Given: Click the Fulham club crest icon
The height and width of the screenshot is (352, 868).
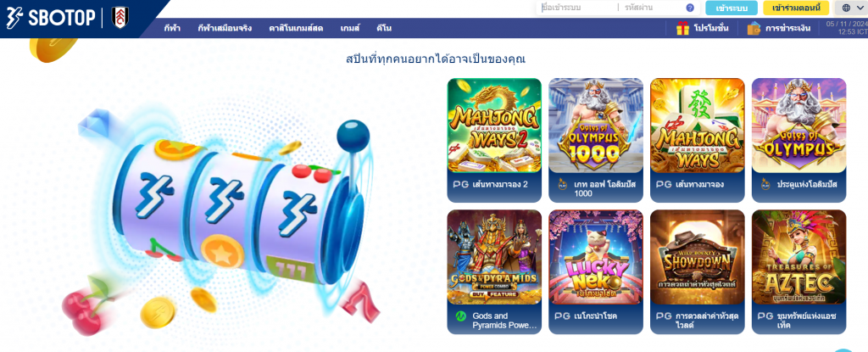Looking at the screenshot, I should [x=120, y=18].
